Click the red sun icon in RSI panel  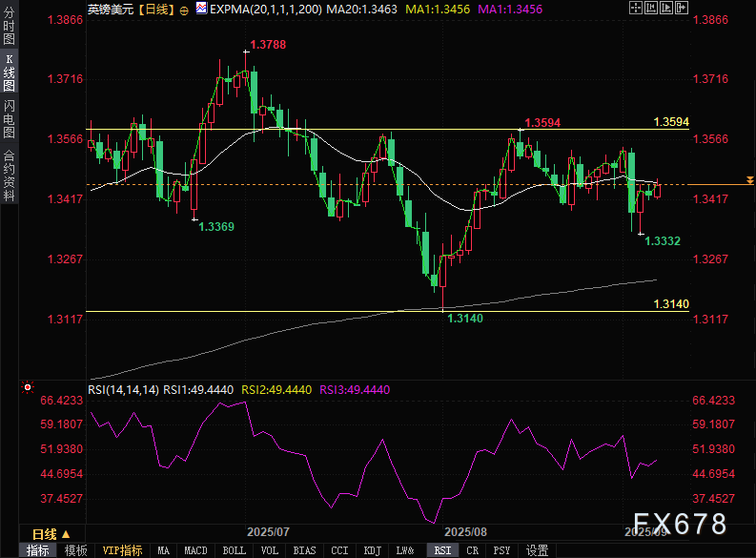pos(28,389)
